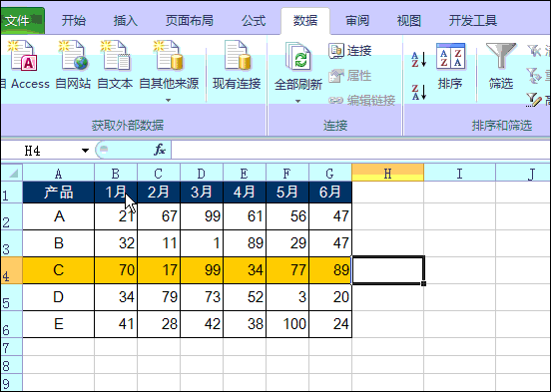
Task: Click the 现有连接 existing connections icon
Action: click(237, 56)
